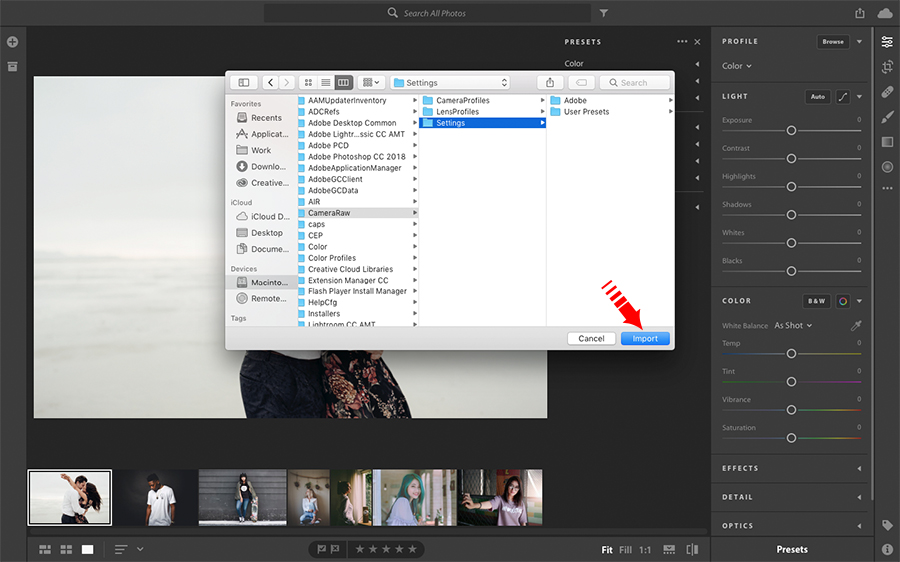Expand the Effects panel

(x=791, y=468)
